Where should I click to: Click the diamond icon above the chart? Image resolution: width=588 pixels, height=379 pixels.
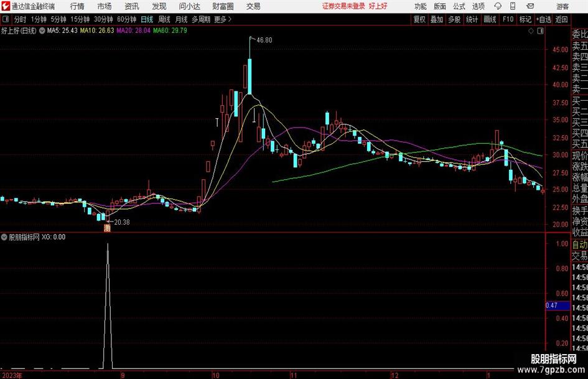531,30
